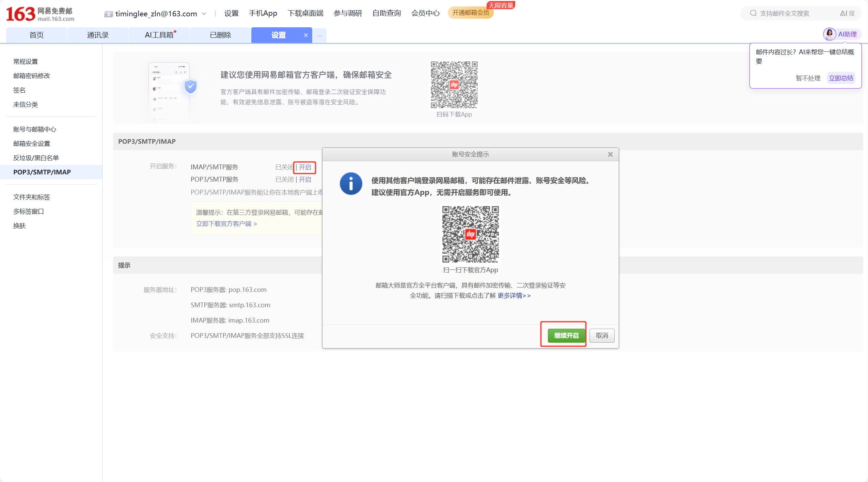Switch to the 已删除 tab
Screen dimensions: 868x482
220,35
